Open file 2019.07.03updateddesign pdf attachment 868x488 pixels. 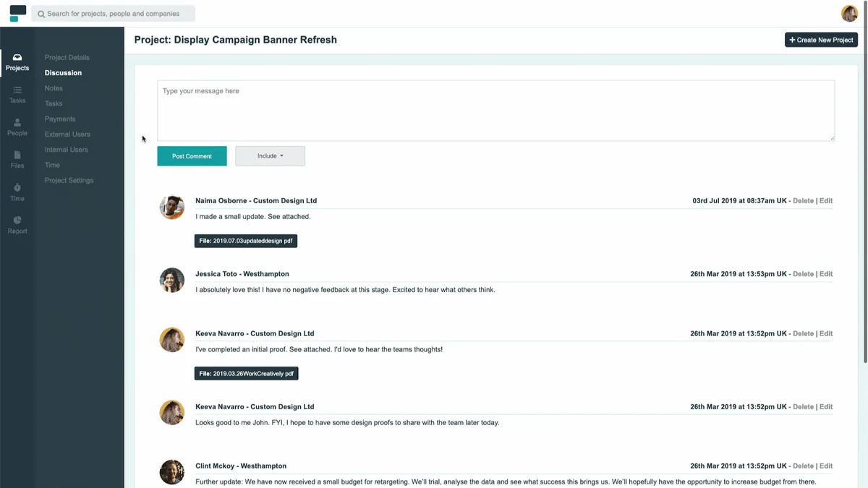(x=246, y=241)
